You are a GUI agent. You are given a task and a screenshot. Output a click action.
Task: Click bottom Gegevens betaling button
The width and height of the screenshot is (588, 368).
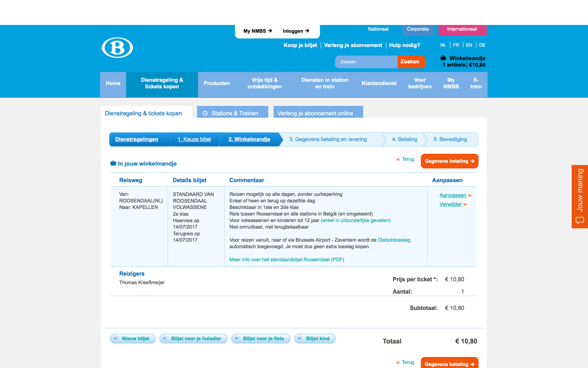click(x=450, y=363)
